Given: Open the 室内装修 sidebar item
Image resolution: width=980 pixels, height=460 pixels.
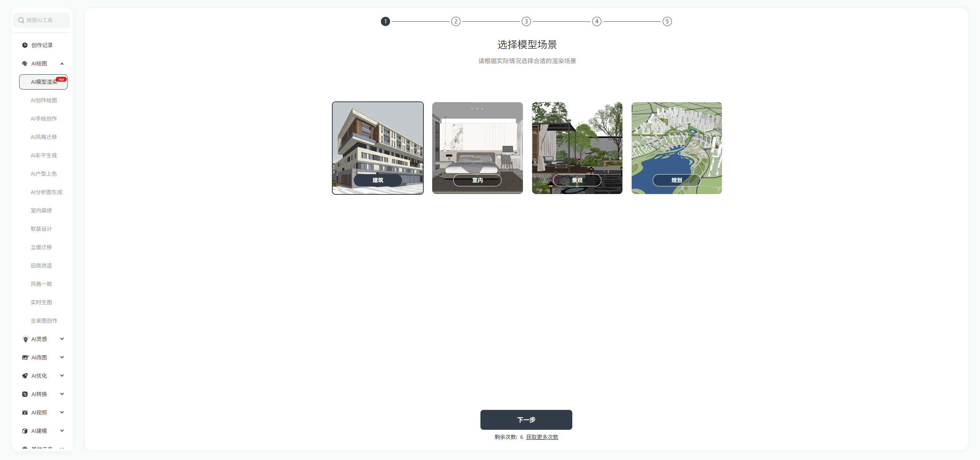Looking at the screenshot, I should point(41,210).
